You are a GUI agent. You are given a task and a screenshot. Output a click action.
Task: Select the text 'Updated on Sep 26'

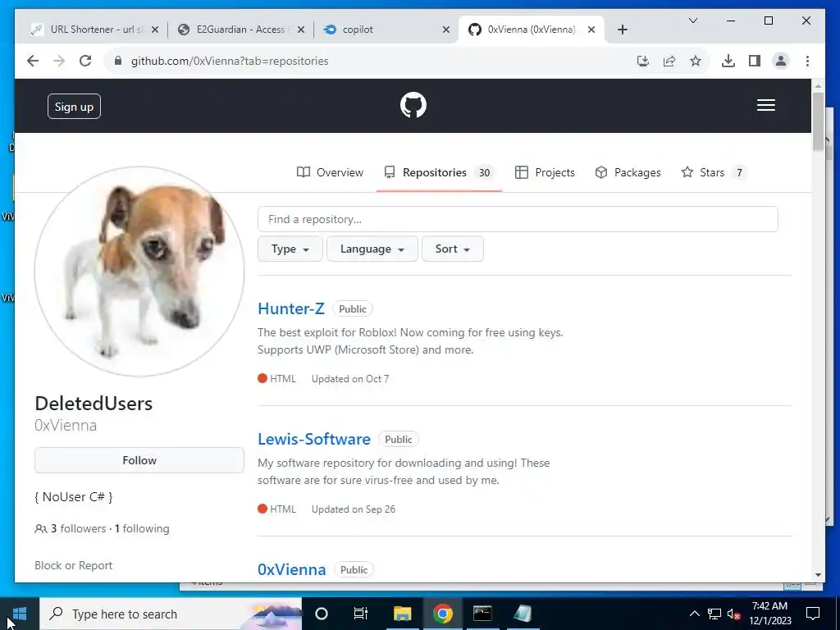point(354,509)
